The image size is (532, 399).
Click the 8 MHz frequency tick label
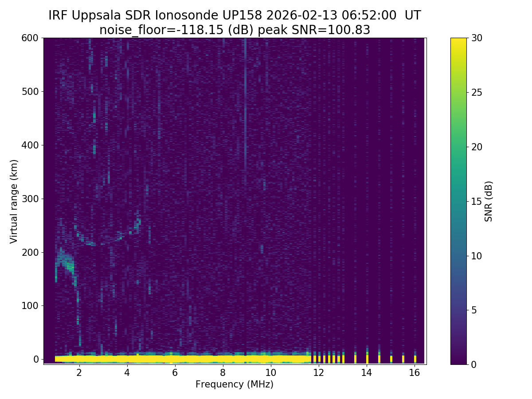pos(223,372)
